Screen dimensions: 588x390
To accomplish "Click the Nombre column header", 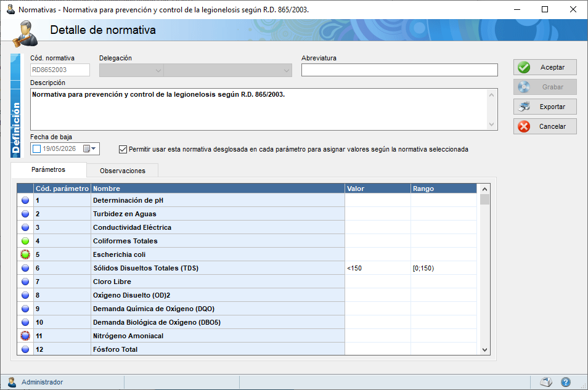I will (x=218, y=189).
